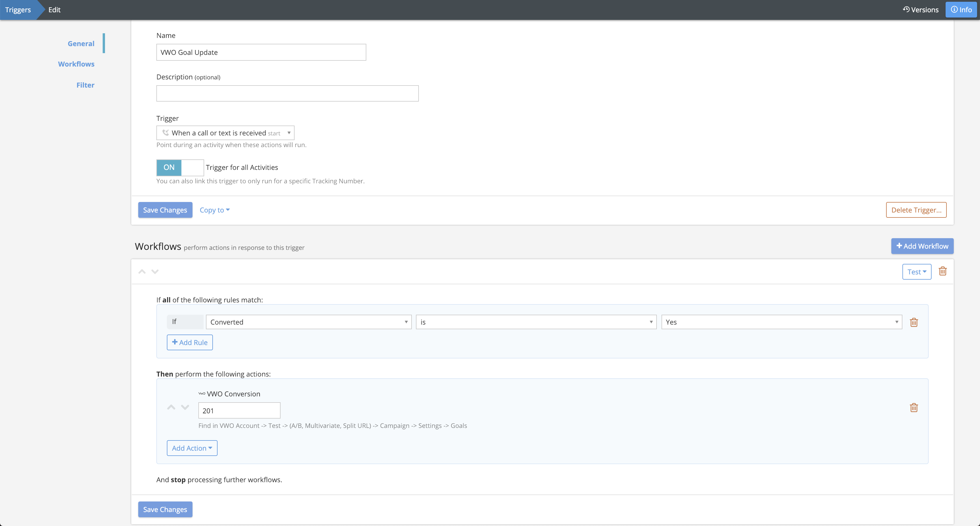Open Versions history in the top bar
This screenshot has height=526, width=980.
920,10
